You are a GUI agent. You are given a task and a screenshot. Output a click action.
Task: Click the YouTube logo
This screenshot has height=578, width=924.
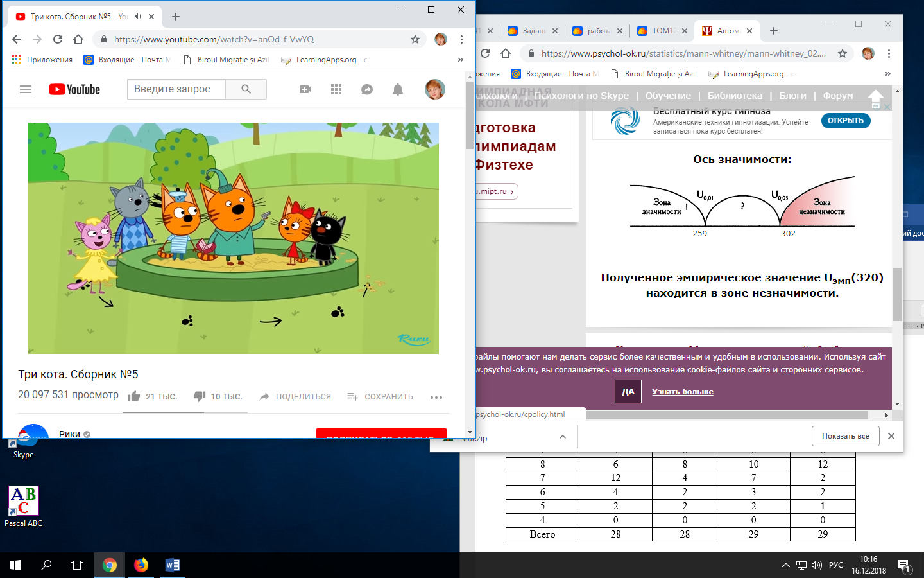click(74, 89)
